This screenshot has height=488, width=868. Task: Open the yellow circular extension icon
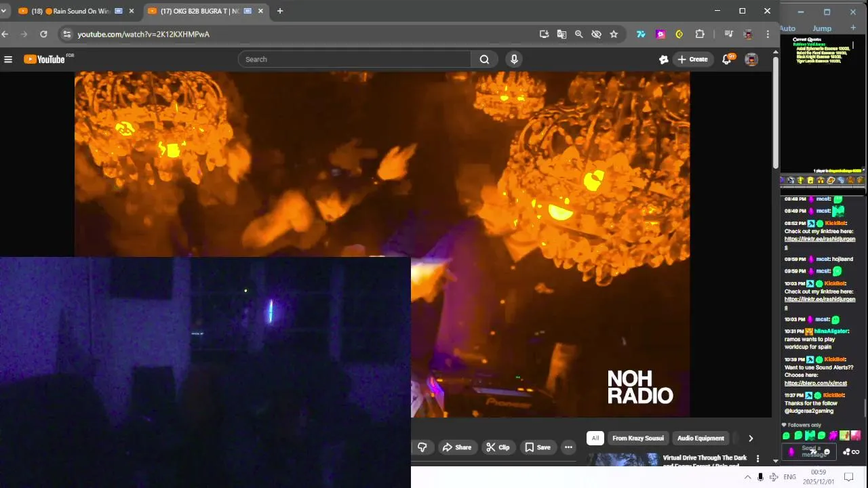679,34
